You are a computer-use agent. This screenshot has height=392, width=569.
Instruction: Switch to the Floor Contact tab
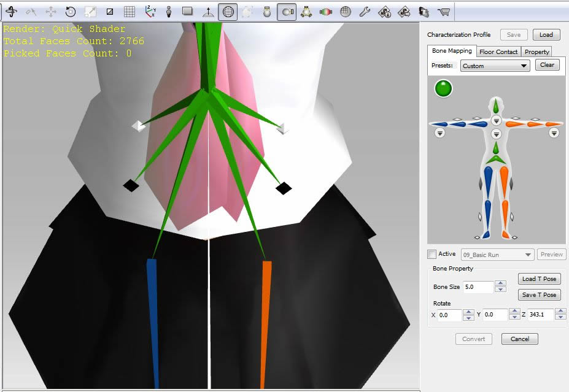[498, 52]
